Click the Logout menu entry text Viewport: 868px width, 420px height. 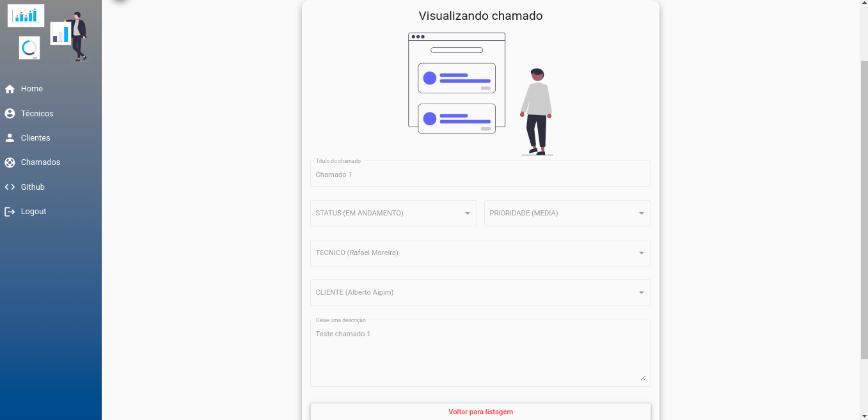tap(33, 211)
